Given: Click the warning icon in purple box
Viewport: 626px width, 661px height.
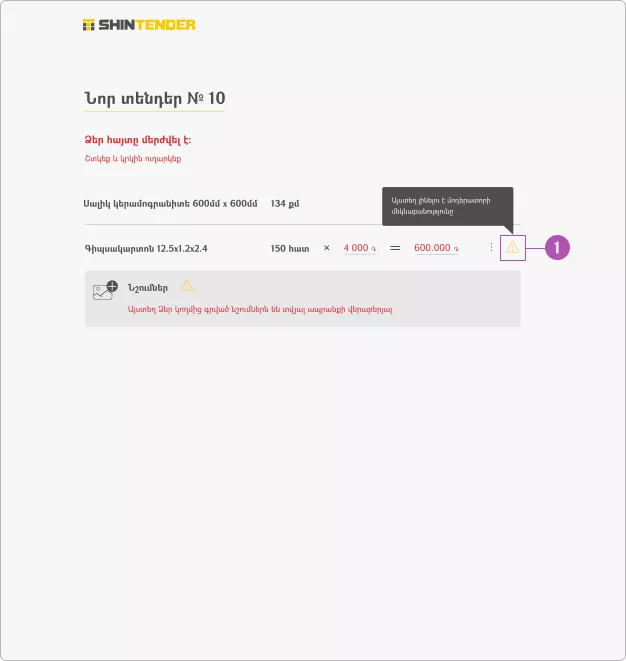Looking at the screenshot, I should 513,248.
